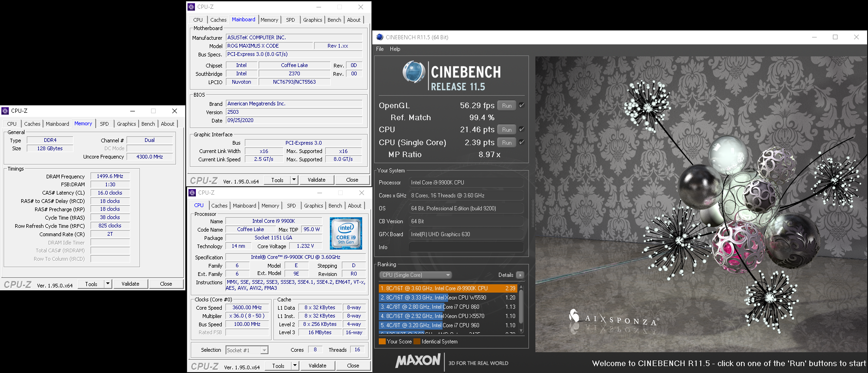Click the GFX Board Intel UHD Graphics 630 field

point(466,234)
